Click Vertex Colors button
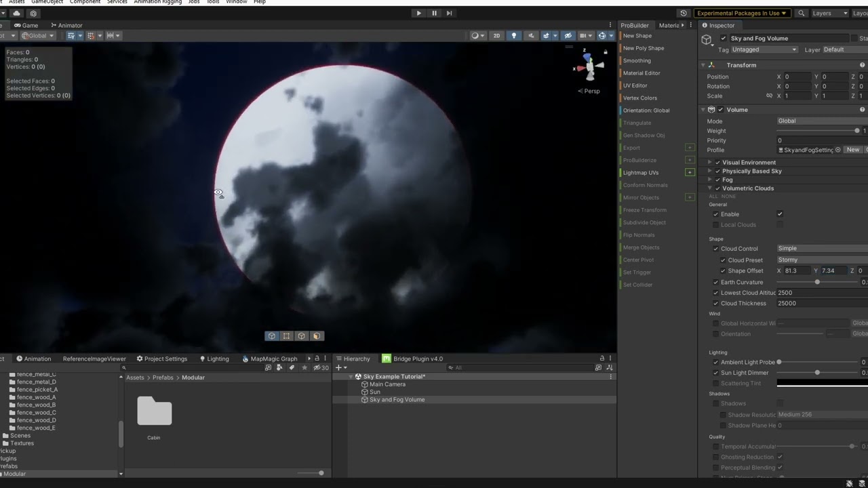The image size is (868, 488). click(x=640, y=98)
